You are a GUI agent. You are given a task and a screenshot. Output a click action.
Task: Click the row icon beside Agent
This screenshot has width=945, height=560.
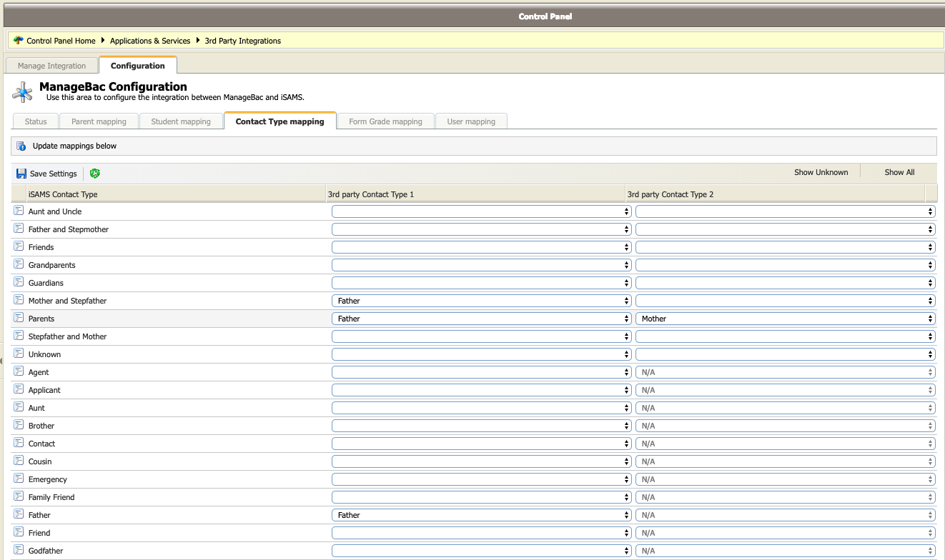19,372
